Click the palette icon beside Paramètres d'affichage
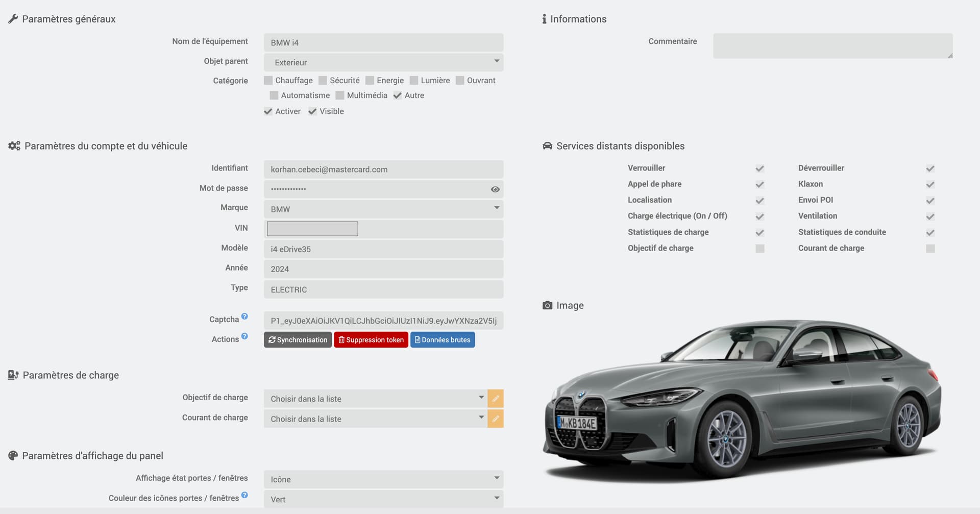The image size is (980, 514). 13,456
